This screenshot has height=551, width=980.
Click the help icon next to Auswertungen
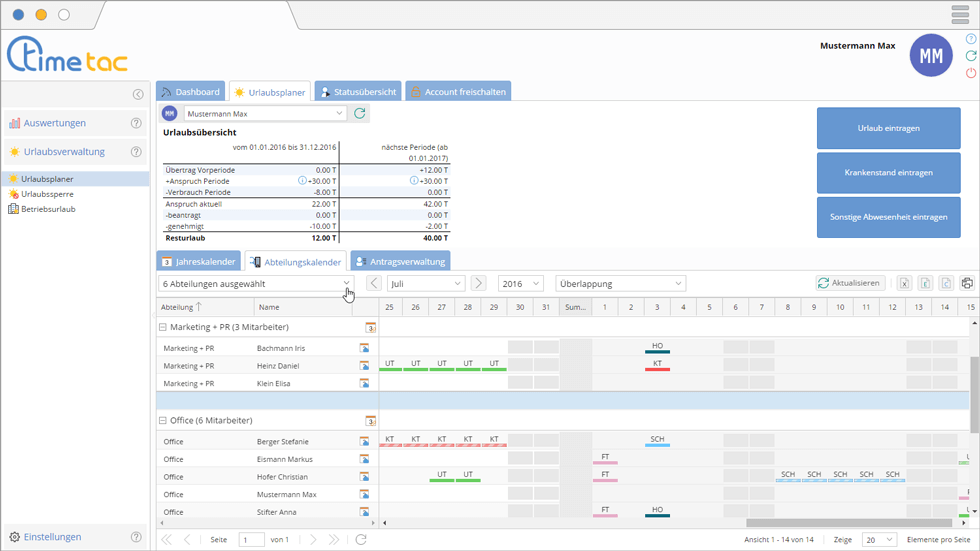click(x=136, y=123)
